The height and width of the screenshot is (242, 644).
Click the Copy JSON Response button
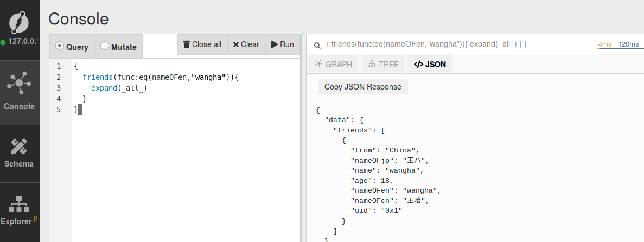click(x=362, y=87)
